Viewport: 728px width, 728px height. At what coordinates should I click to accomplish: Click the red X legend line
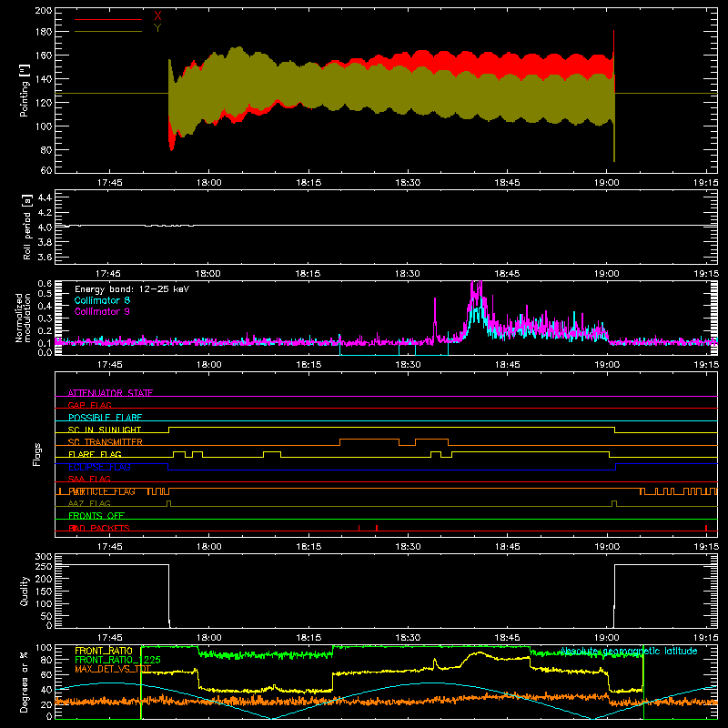pos(107,19)
